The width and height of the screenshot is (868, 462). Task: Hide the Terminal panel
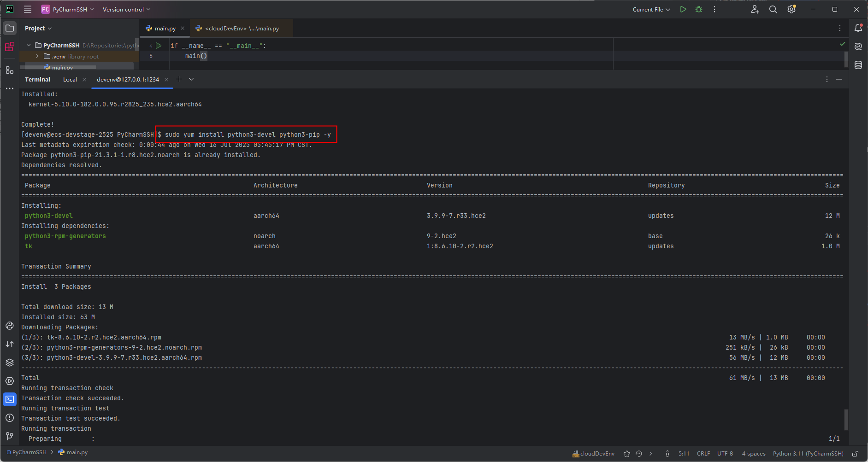[x=839, y=79]
